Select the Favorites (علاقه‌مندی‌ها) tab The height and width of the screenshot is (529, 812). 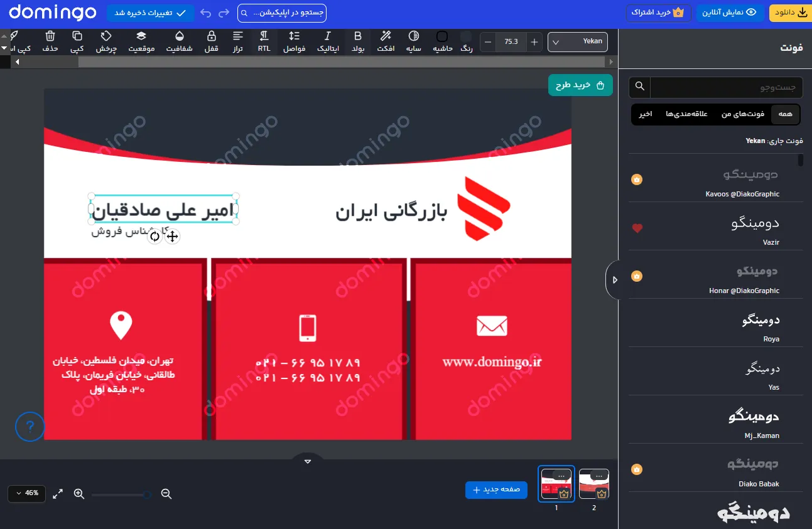click(x=687, y=114)
